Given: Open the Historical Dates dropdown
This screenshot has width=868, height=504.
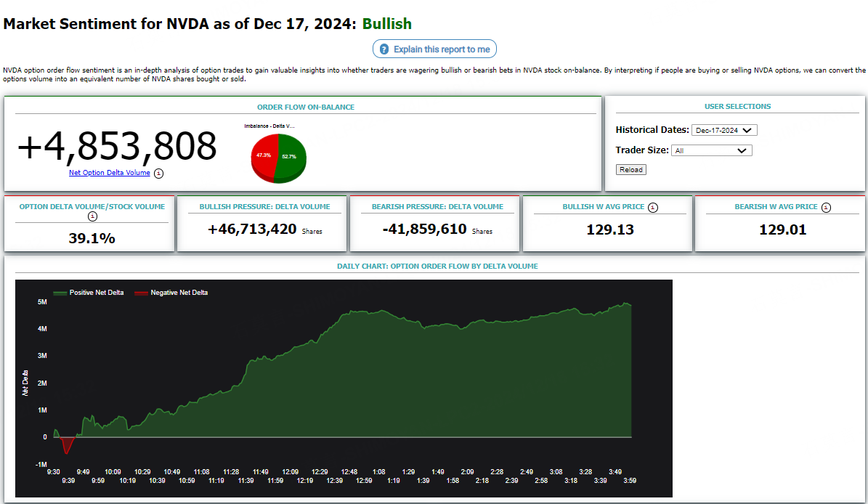Looking at the screenshot, I should pos(724,130).
